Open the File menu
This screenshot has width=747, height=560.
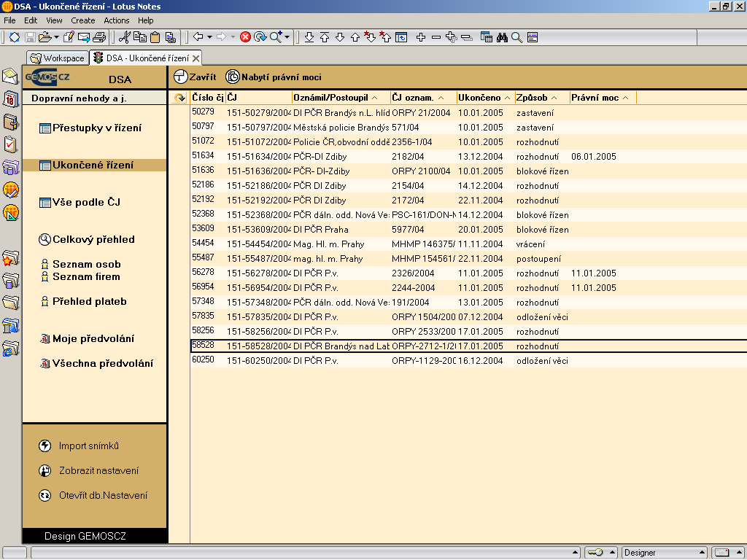9,20
